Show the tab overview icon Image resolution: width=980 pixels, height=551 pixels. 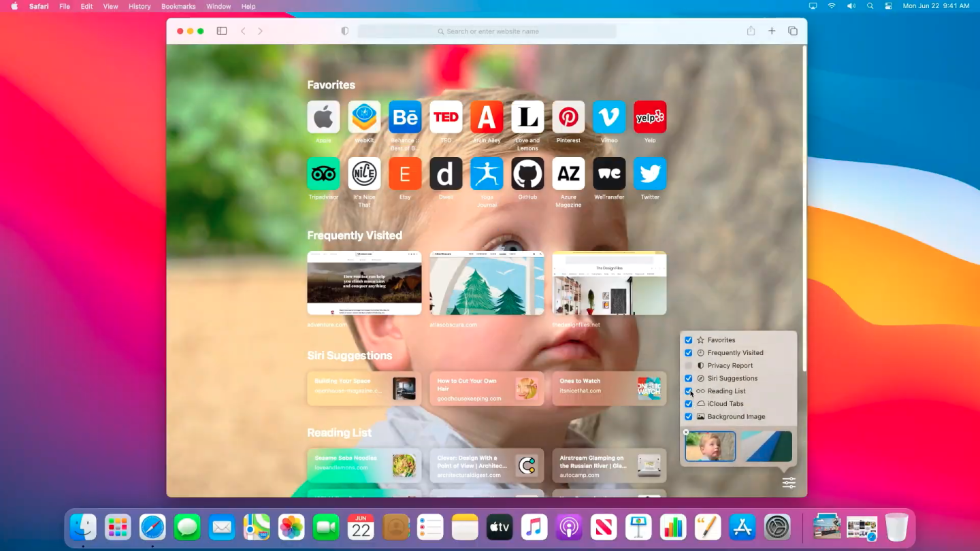tap(792, 31)
